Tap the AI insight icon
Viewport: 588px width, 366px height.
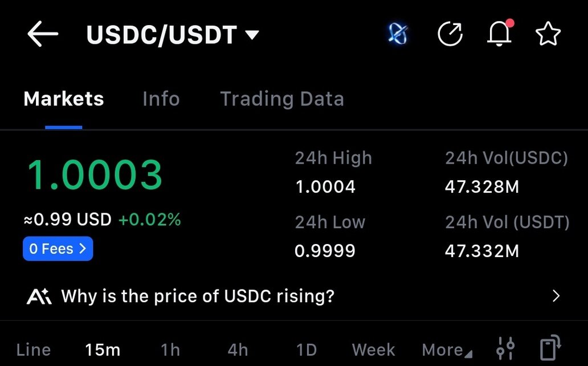39,296
